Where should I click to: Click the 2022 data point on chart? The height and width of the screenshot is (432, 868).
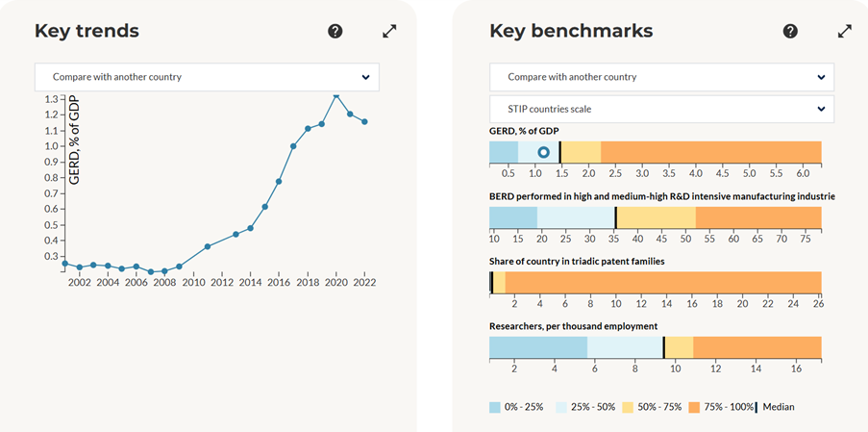point(364,121)
